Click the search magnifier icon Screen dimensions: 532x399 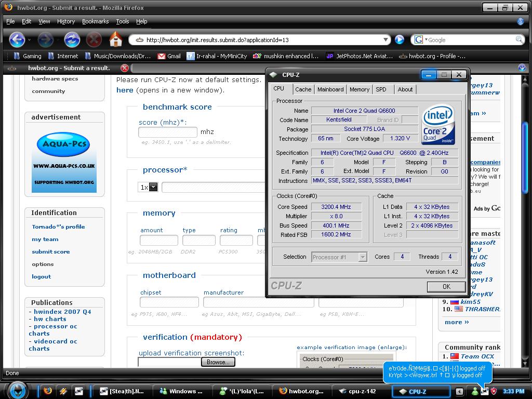coord(519,39)
